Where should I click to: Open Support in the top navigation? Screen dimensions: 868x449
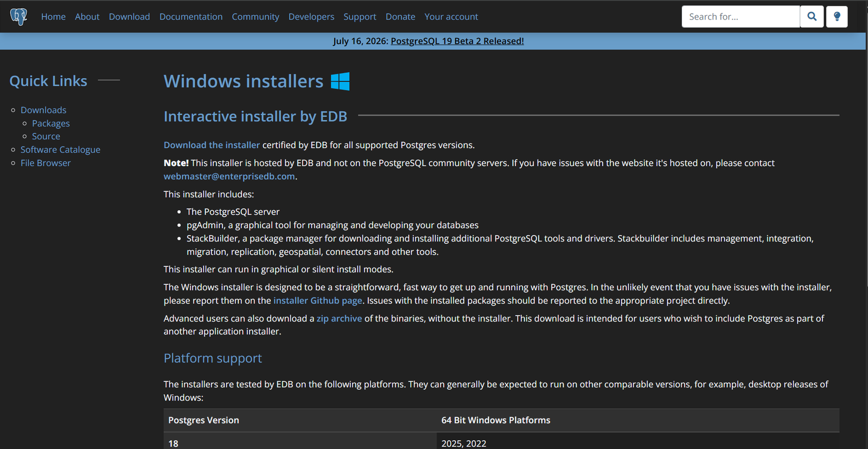pos(360,17)
